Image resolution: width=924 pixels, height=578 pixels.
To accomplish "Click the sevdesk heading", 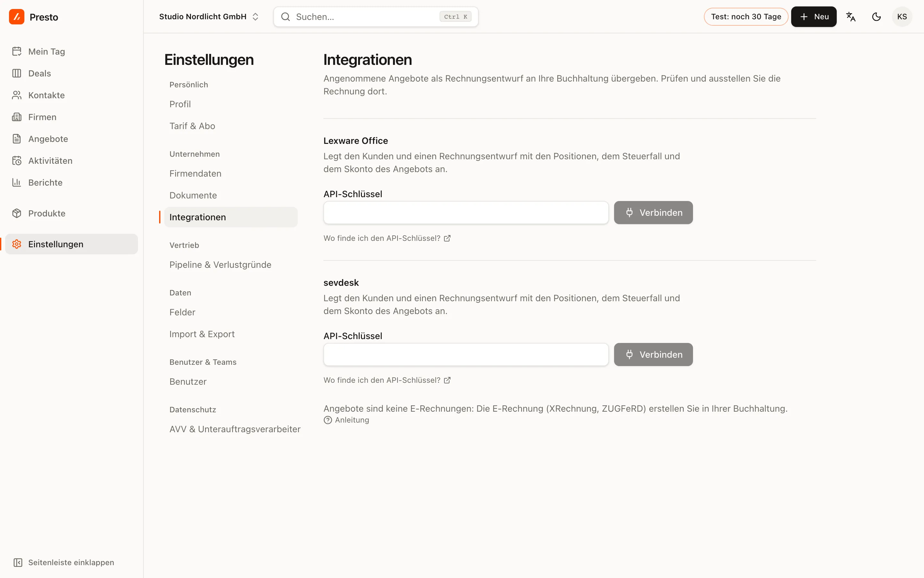I will 341,282.
